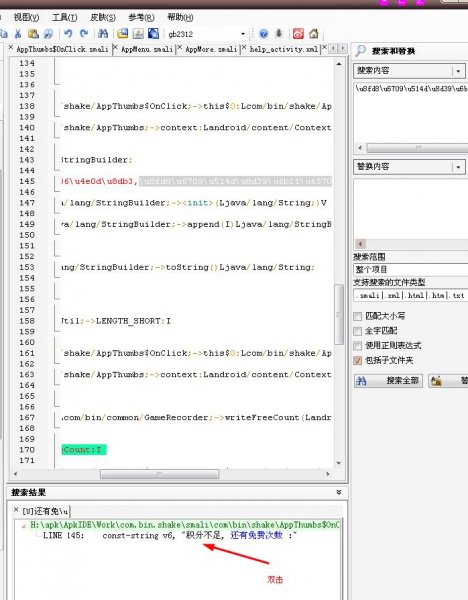Open the 搜索内容 history dropdown arrow
This screenshot has width=468, height=600.
458,71
